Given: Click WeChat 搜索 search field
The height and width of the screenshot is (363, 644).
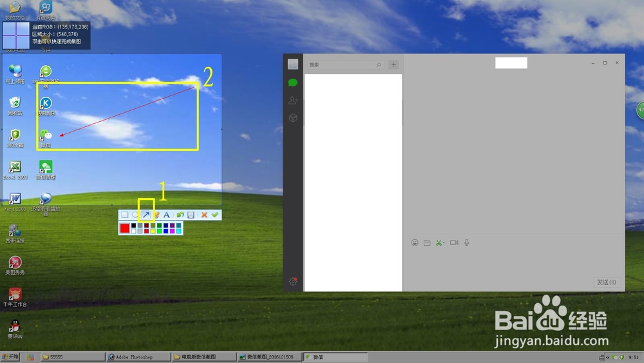Looking at the screenshot, I should point(345,64).
